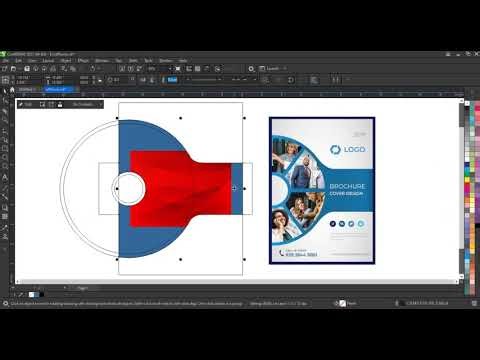The height and width of the screenshot is (360, 480).
Task: Click the mirror vertically icon
Action: coord(152,80)
